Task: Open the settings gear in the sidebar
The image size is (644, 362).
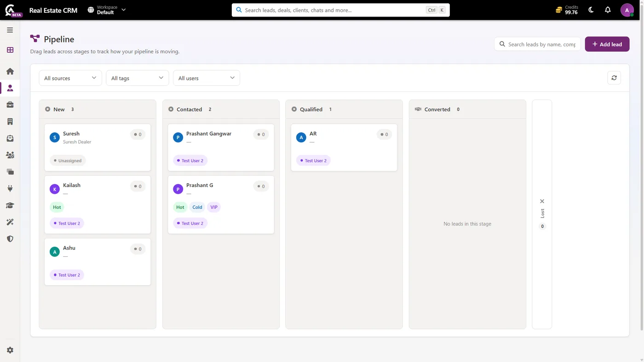Action: (10, 350)
